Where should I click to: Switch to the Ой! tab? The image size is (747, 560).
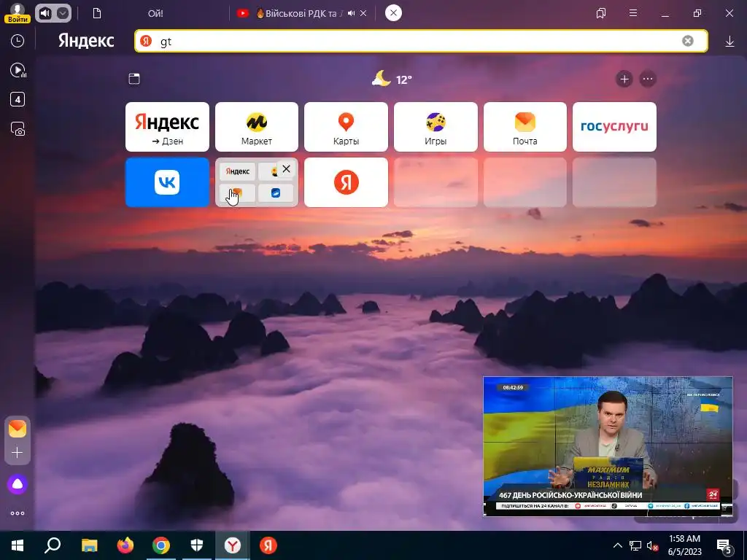155,13
